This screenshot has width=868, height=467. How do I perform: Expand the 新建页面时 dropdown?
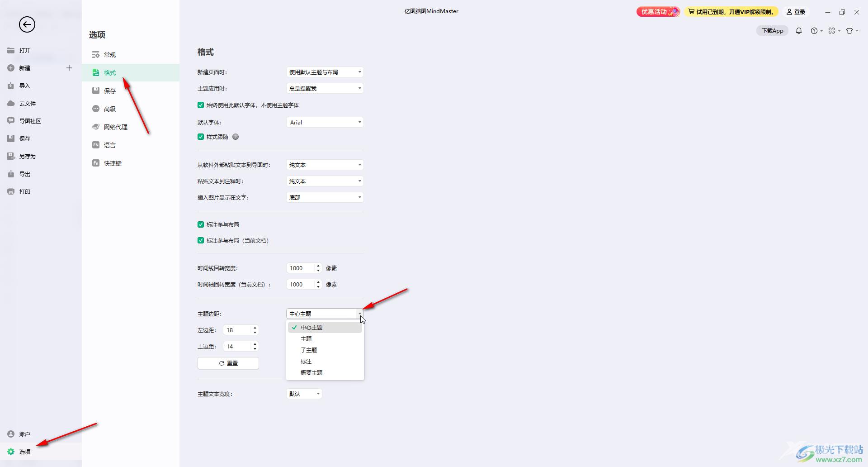(x=325, y=72)
